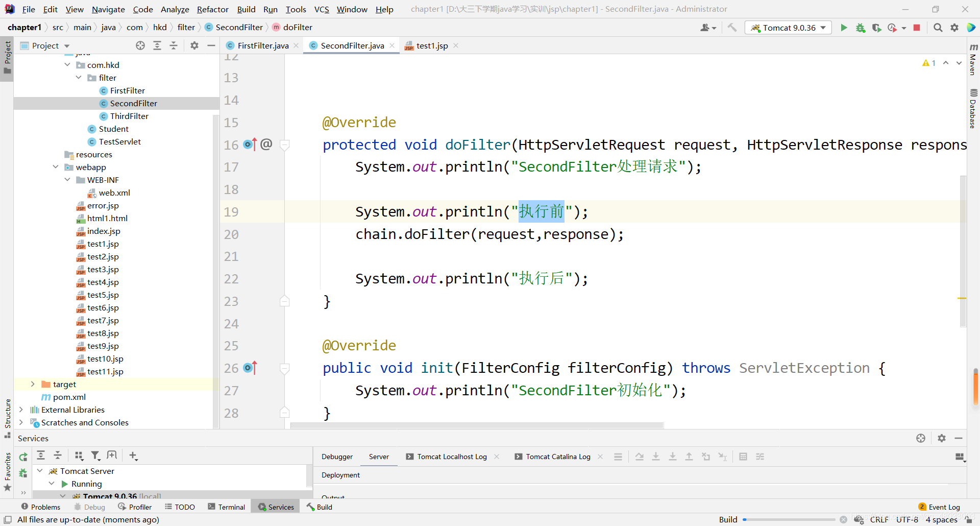Open the Services filter funnel
980x526 pixels.
(95, 455)
